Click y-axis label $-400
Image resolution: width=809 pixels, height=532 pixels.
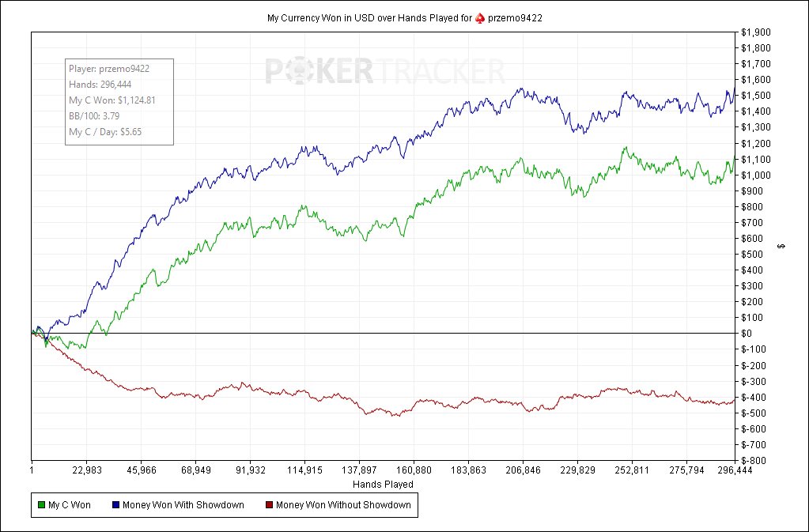coord(754,397)
